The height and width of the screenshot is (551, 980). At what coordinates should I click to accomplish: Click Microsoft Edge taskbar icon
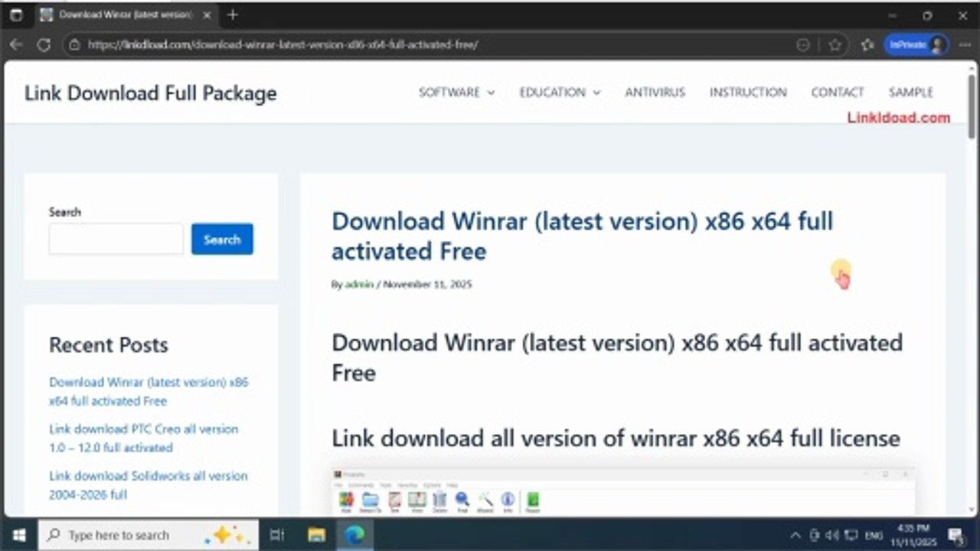click(354, 535)
